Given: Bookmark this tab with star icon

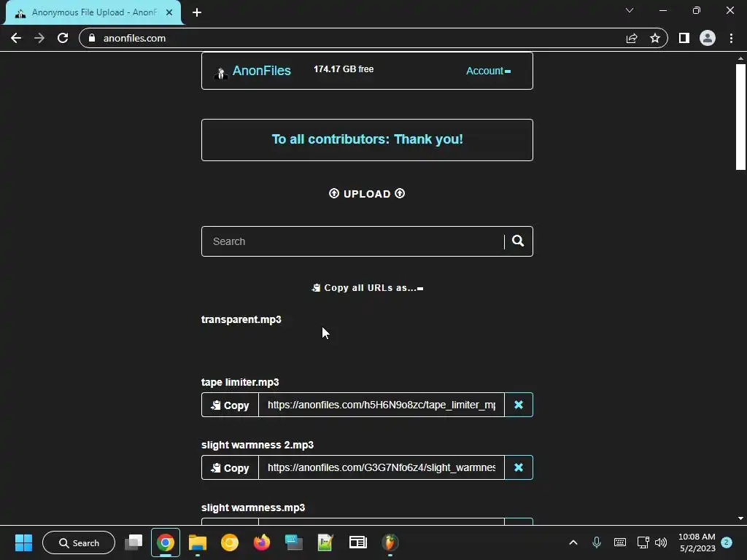Looking at the screenshot, I should (655, 38).
